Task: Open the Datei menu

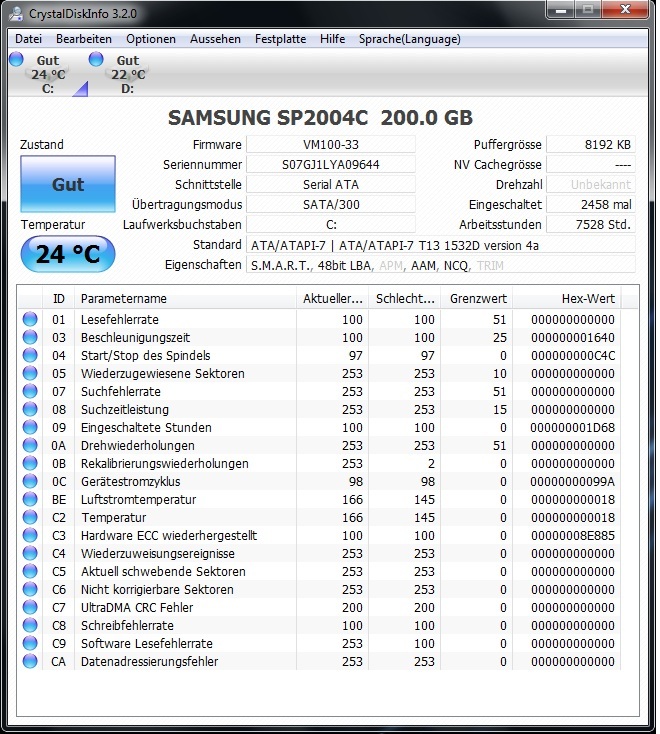Action: tap(29, 39)
